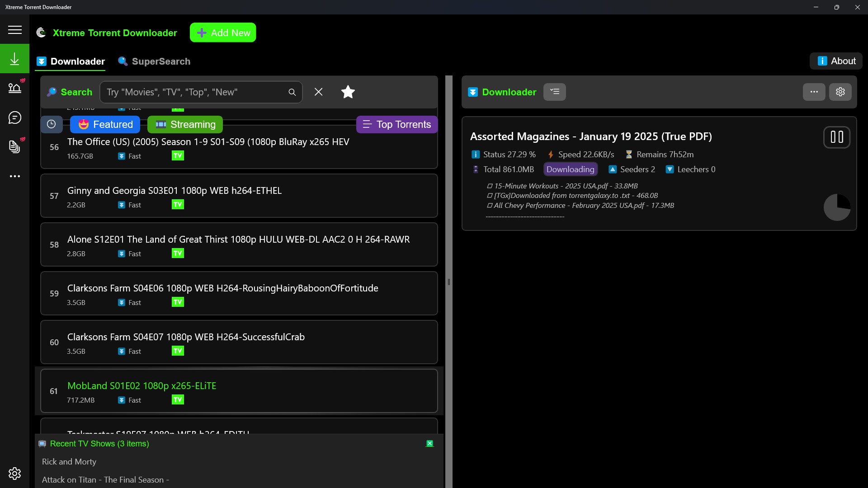Select Ginny and Georgia S03E01 torrent
868x488 pixels.
pos(239,196)
